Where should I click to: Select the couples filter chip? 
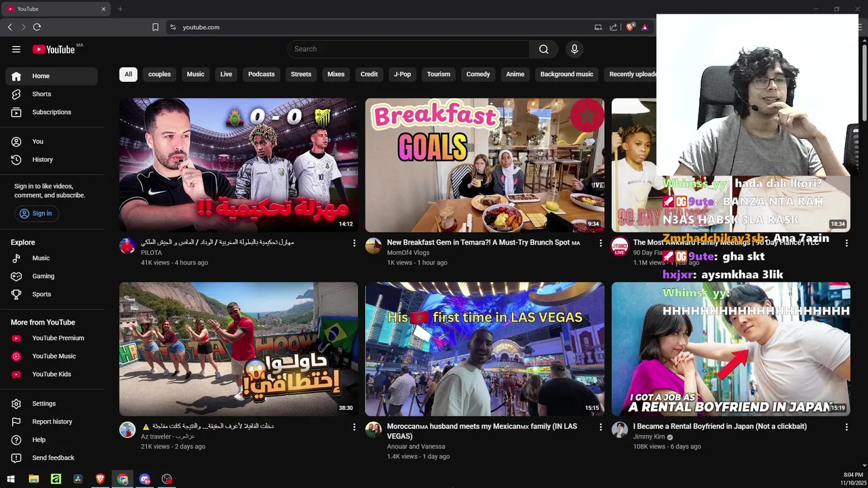pyautogui.click(x=159, y=74)
